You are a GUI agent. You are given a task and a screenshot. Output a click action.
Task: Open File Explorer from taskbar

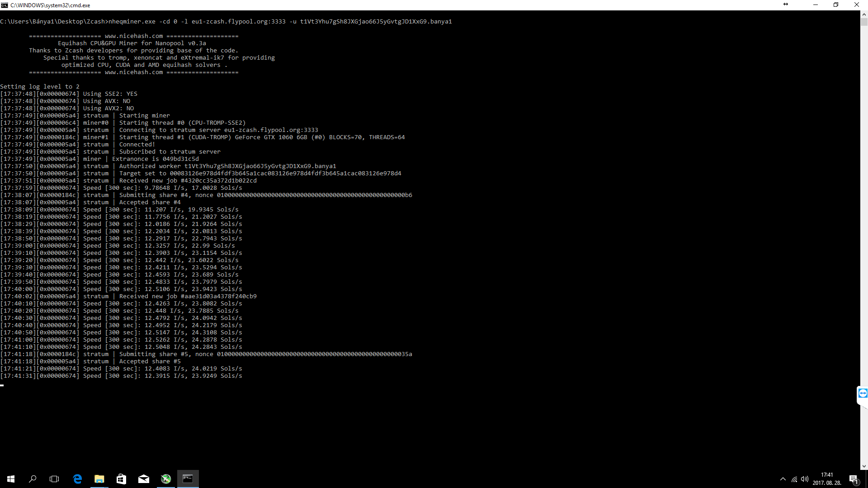pyautogui.click(x=99, y=479)
